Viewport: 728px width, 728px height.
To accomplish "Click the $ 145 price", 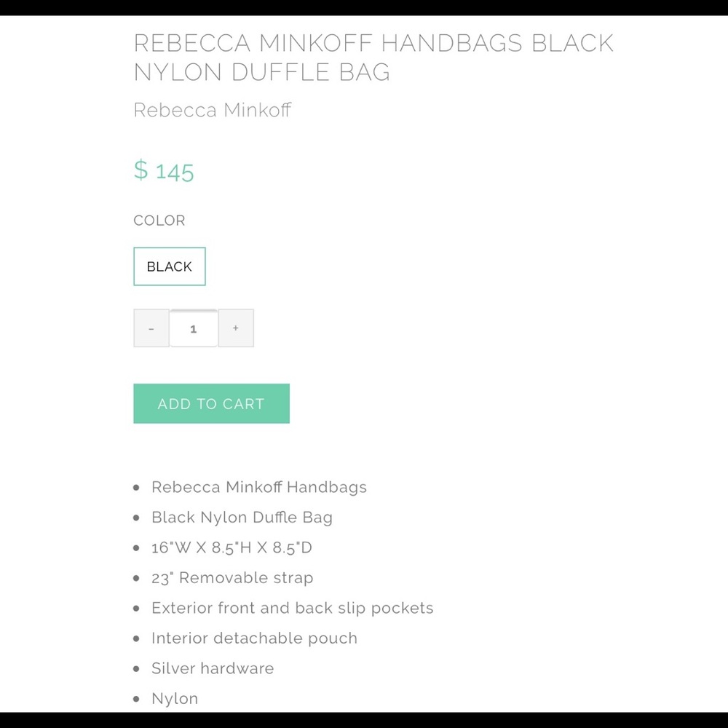I will tap(164, 170).
